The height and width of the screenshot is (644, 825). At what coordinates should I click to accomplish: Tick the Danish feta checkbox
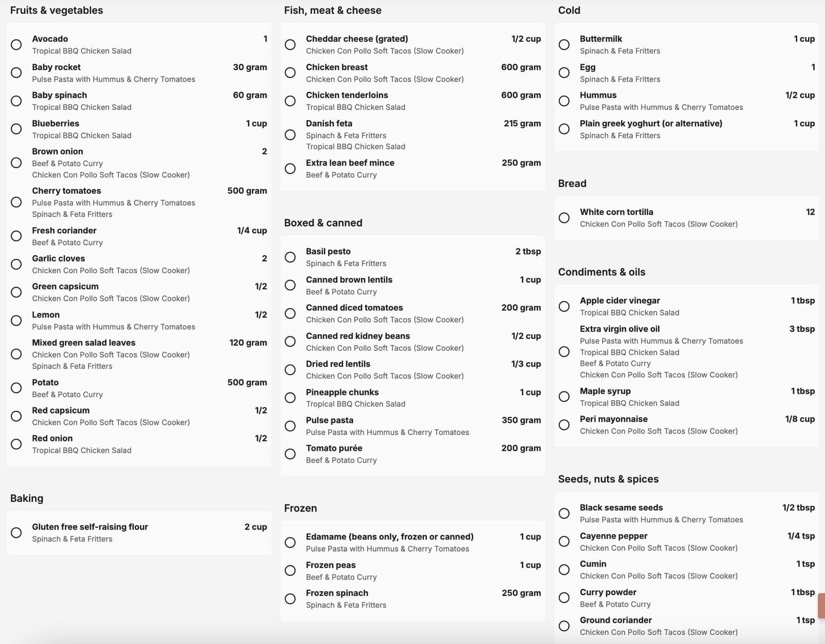tap(290, 135)
